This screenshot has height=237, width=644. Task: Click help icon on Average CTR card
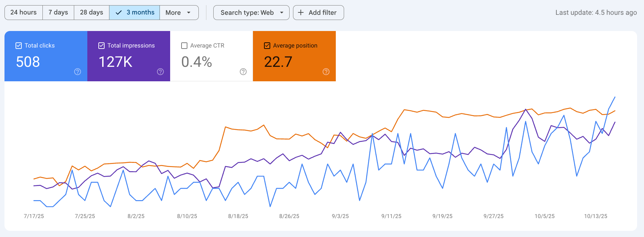(x=243, y=72)
